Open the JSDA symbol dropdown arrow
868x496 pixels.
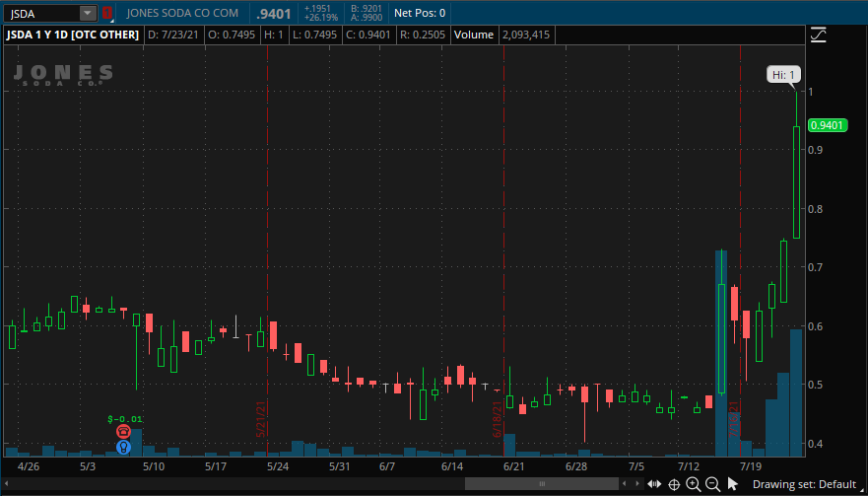88,13
